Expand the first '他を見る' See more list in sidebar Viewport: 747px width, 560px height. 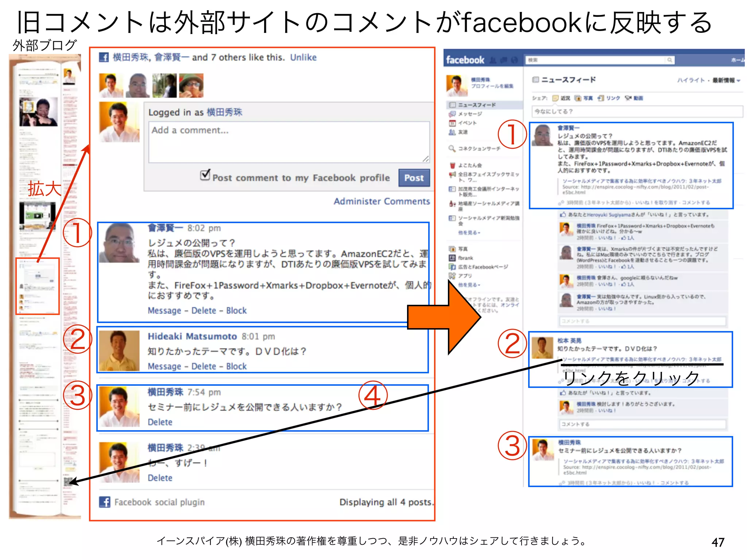(x=469, y=233)
